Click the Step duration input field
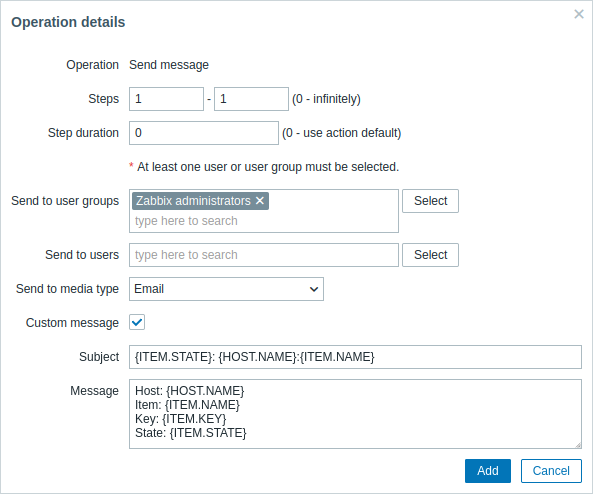Screen dimensions: 593x494 (204, 133)
